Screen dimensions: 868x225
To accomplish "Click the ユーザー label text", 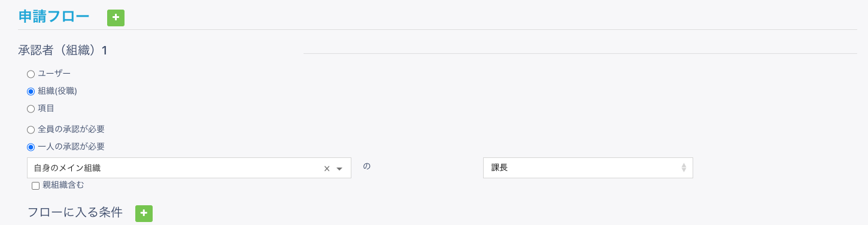I will 54,74.
